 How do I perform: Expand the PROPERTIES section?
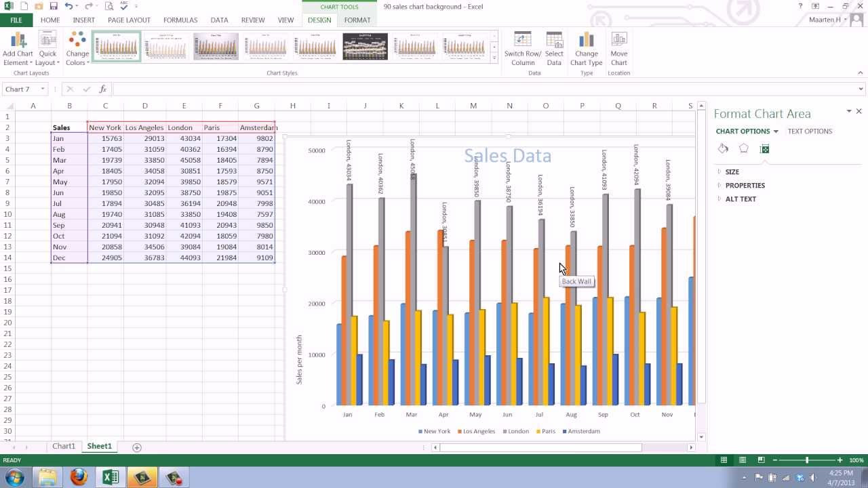[745, 185]
